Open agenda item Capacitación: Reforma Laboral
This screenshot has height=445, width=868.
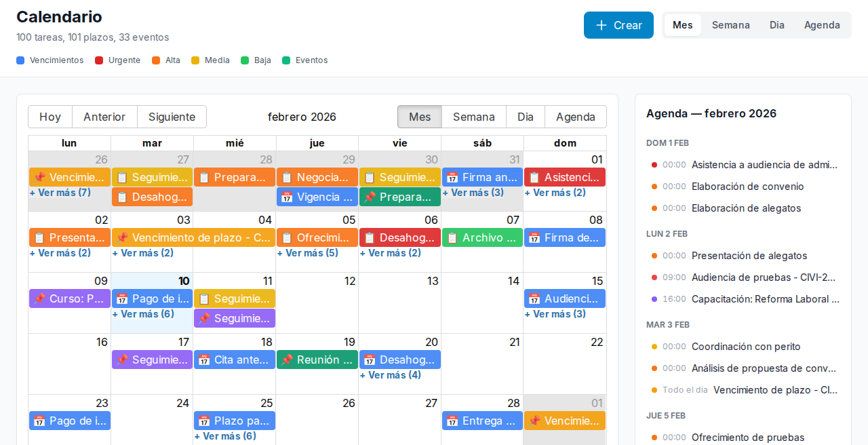[x=743, y=299]
